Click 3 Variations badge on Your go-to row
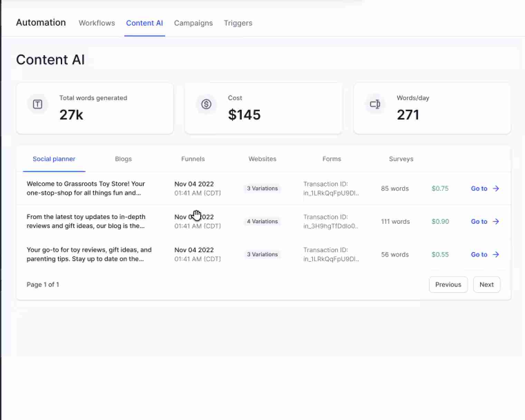This screenshot has width=525, height=420. pyautogui.click(x=262, y=254)
